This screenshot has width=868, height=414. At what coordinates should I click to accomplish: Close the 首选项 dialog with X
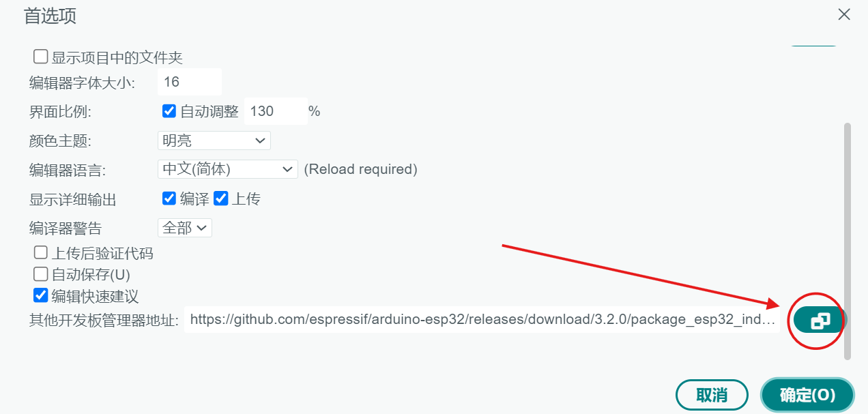click(x=844, y=14)
